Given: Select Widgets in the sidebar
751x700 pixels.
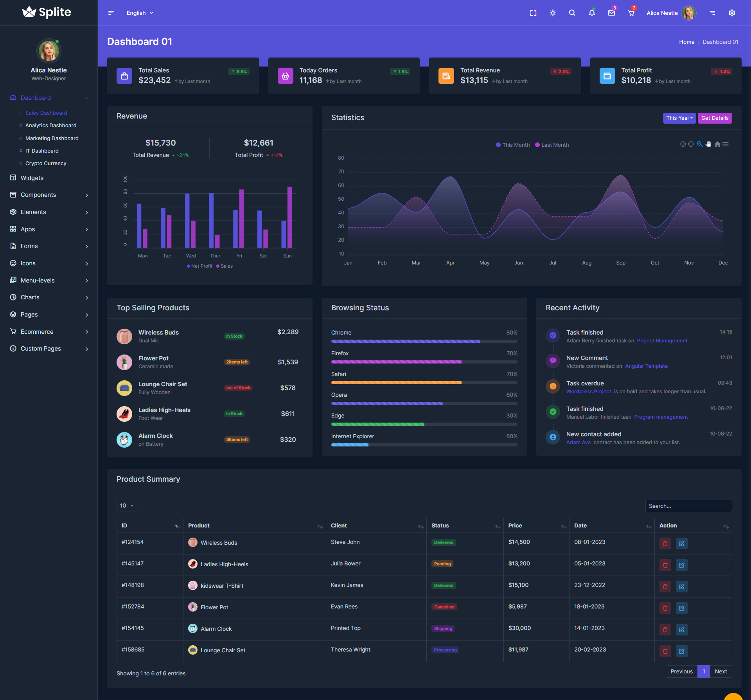Looking at the screenshot, I should click(x=32, y=178).
